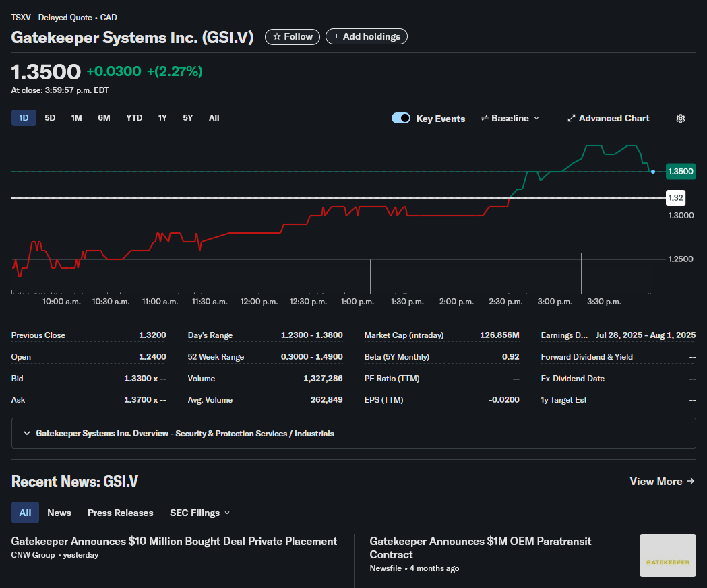Select the All time range tab

(x=214, y=118)
